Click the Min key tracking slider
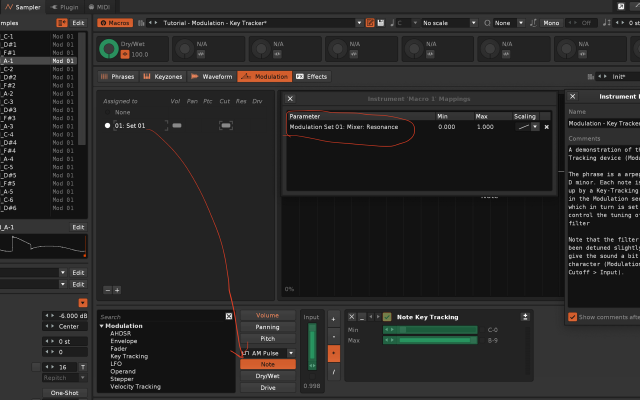The width and height of the screenshot is (640, 400). pyautogui.click(x=430, y=330)
